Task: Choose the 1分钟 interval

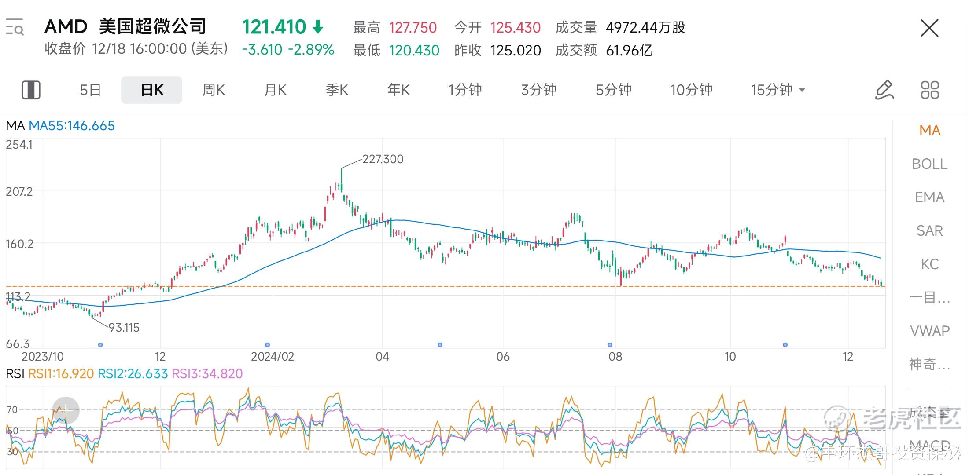Action: pos(465,90)
